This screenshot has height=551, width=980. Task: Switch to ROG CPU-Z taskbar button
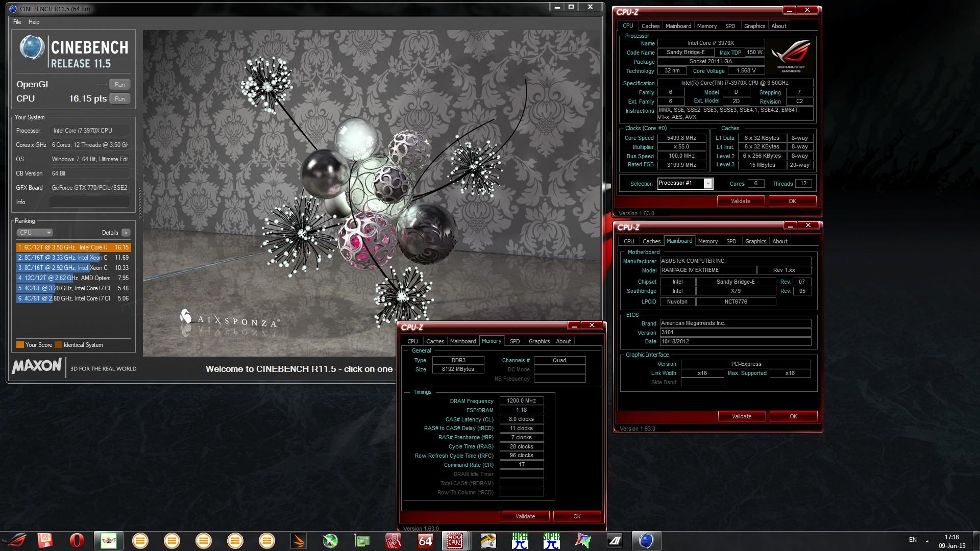click(455, 540)
